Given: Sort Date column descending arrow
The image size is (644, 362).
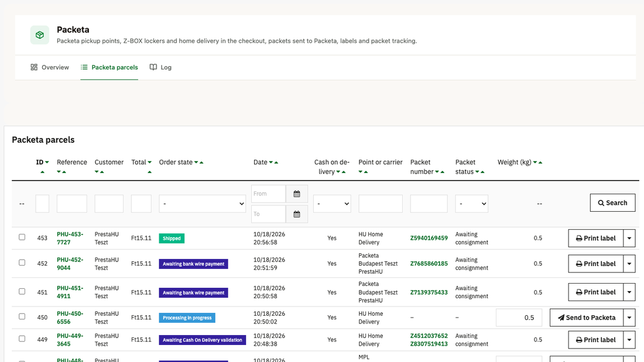Looking at the screenshot, I should [x=270, y=163].
